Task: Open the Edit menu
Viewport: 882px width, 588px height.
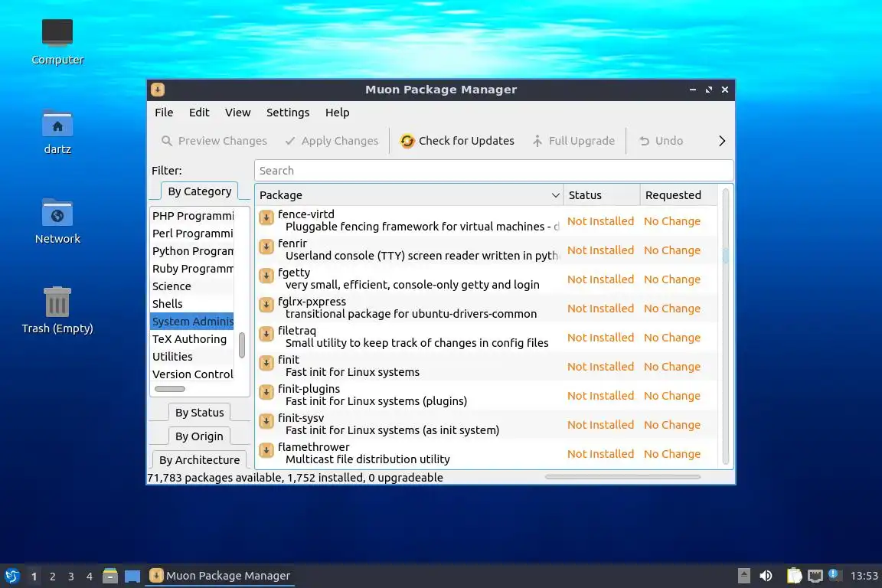Action: tap(199, 113)
